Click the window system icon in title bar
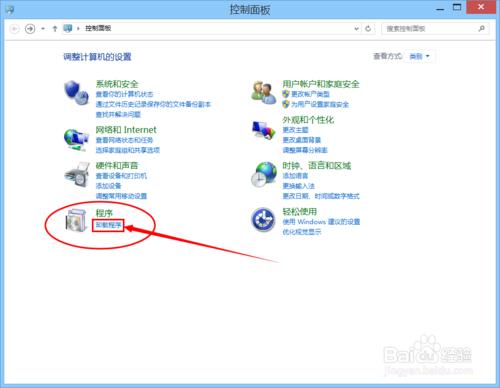This screenshot has width=500, height=388. click(10, 9)
